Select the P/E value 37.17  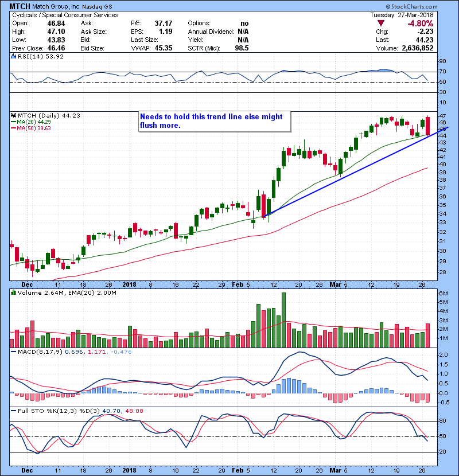(x=164, y=24)
